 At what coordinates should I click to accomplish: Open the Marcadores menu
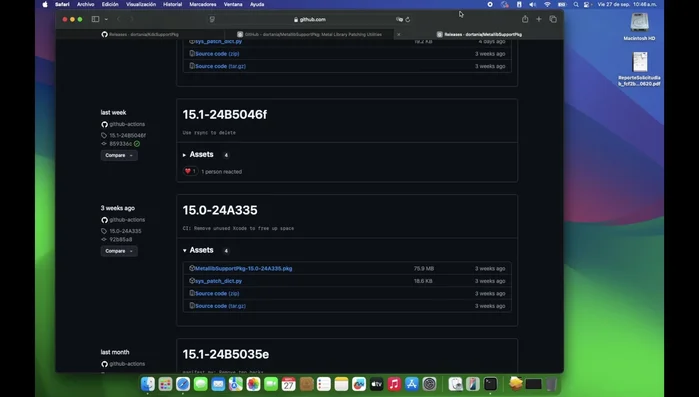tap(203, 4)
